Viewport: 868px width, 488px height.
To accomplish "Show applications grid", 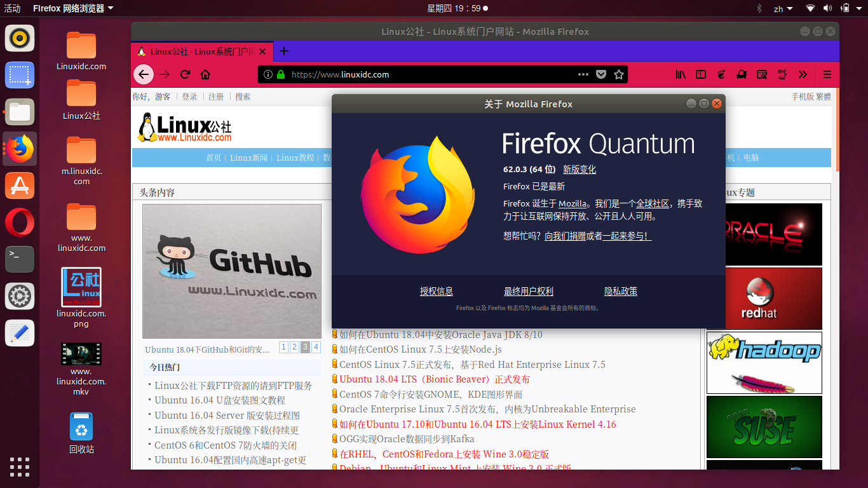I will point(20,466).
